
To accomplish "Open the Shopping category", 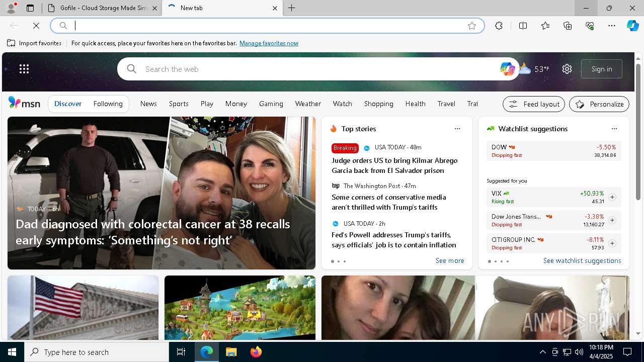I will click(x=379, y=104).
